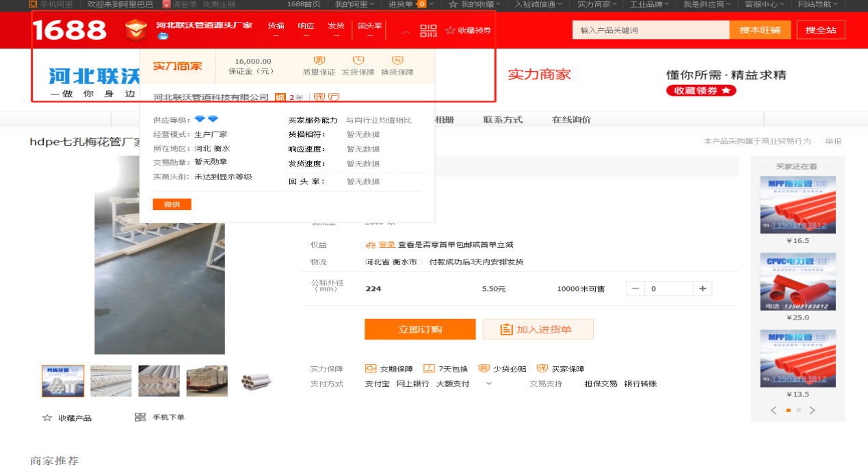Viewport: 868px width, 473px height.
Task: Click the blue diamond supply level icons
Action: 206,119
